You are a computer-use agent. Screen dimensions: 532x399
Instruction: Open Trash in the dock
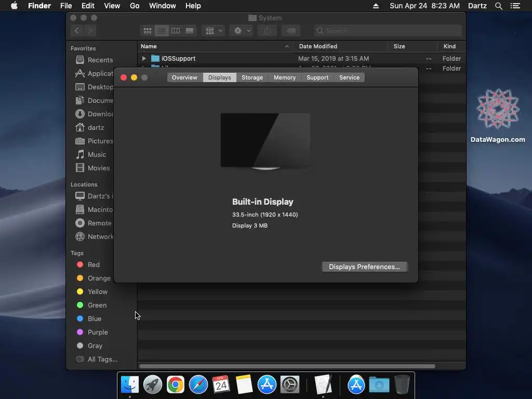pyautogui.click(x=402, y=385)
